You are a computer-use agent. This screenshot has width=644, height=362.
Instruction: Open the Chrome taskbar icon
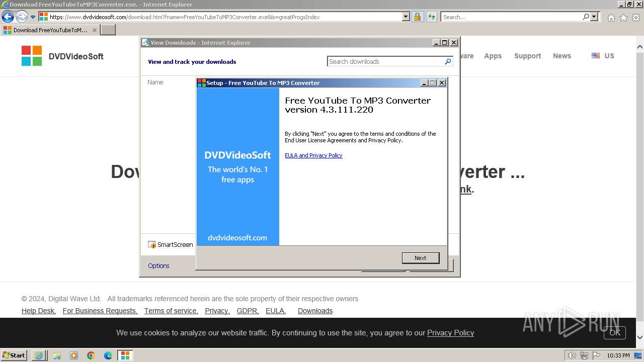pos(91,355)
